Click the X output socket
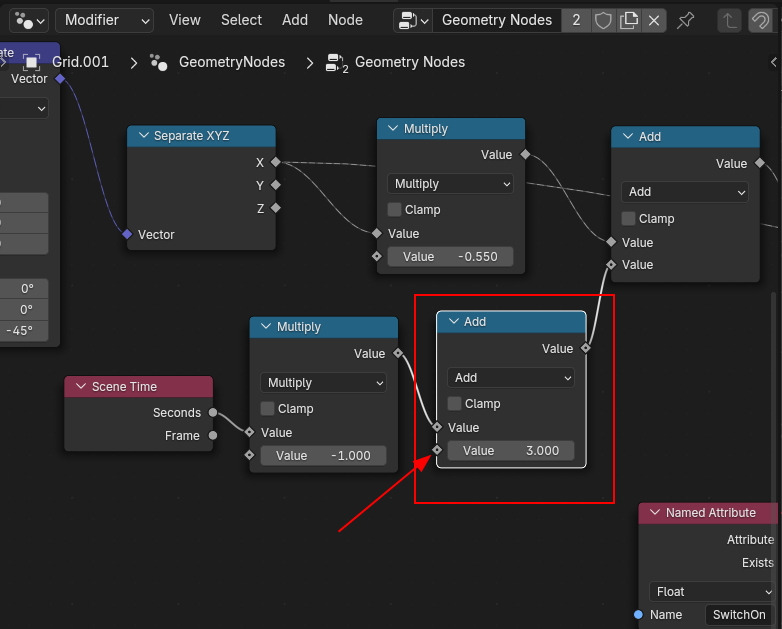The height and width of the screenshot is (629, 782). pyautogui.click(x=276, y=162)
